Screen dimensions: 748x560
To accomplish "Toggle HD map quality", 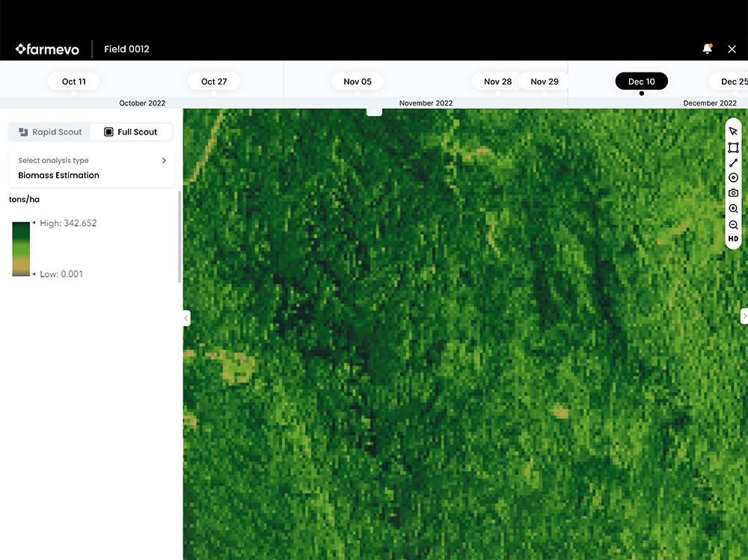I will [733, 239].
